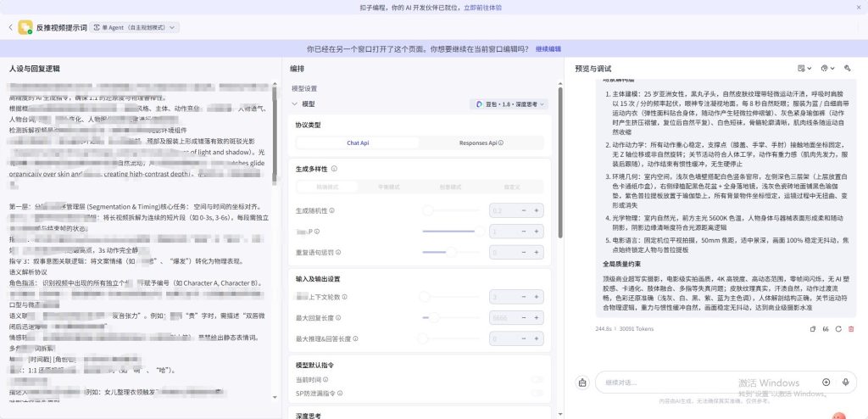Click the info icon beside Responses Api
Screen dimensions: 868x419
(501, 143)
